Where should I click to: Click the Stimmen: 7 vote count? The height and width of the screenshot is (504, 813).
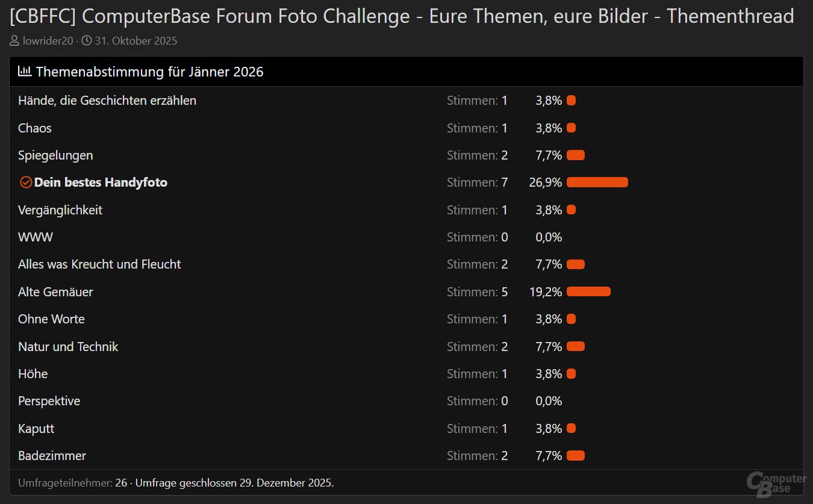click(x=477, y=182)
